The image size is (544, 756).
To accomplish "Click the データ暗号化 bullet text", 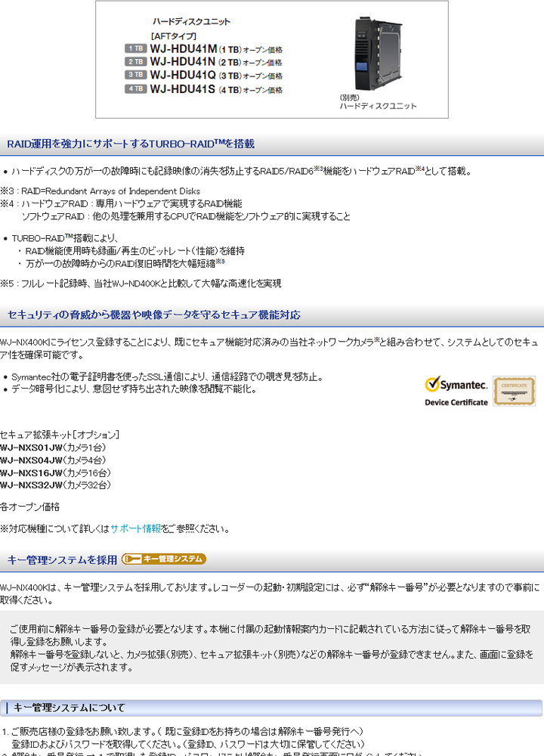I will pyautogui.click(x=134, y=389).
